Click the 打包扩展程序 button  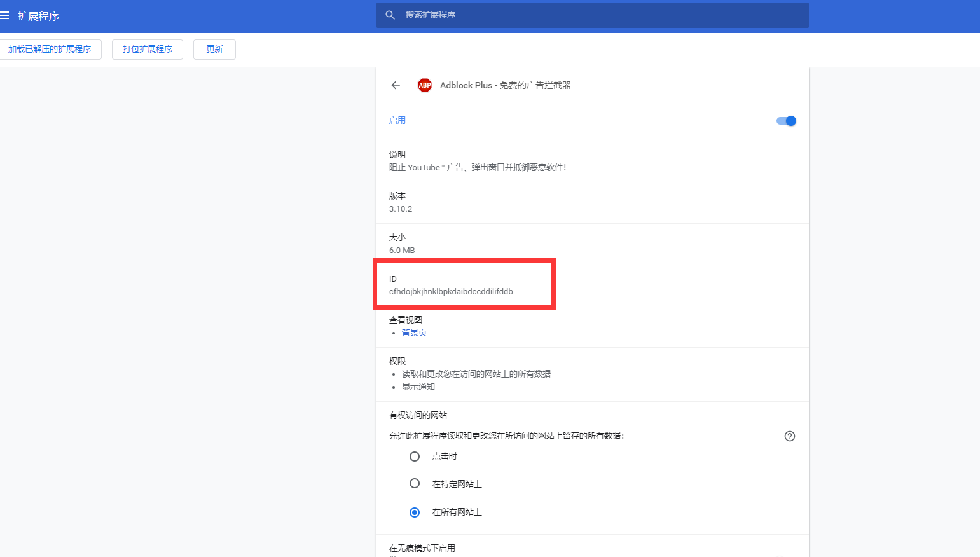(148, 50)
